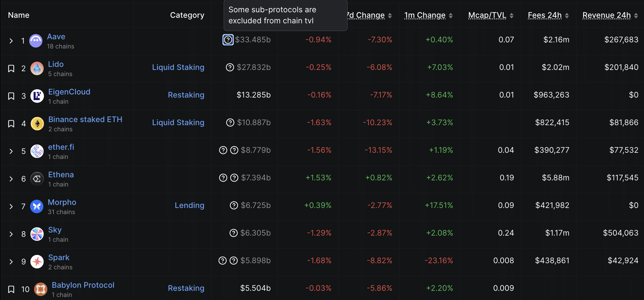Screen dimensions: 644x300
Task: Click the Spark star logo icon
Action: (x=37, y=262)
